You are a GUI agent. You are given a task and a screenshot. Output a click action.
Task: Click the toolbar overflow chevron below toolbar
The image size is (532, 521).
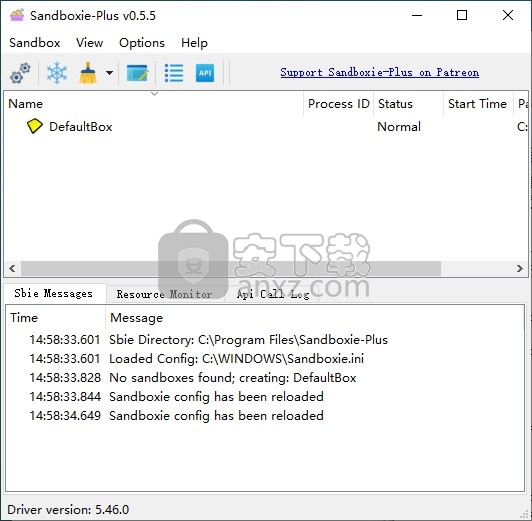[154, 94]
